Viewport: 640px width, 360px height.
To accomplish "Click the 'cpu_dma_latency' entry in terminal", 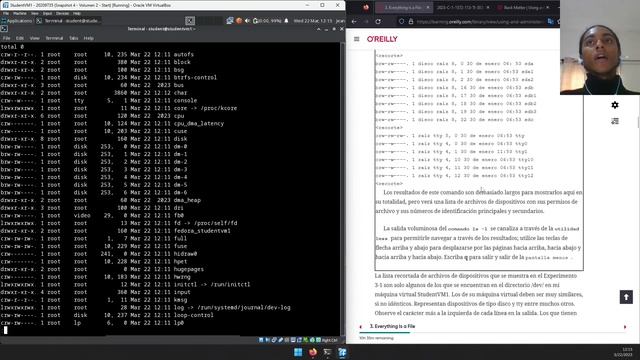I will pos(199,123).
